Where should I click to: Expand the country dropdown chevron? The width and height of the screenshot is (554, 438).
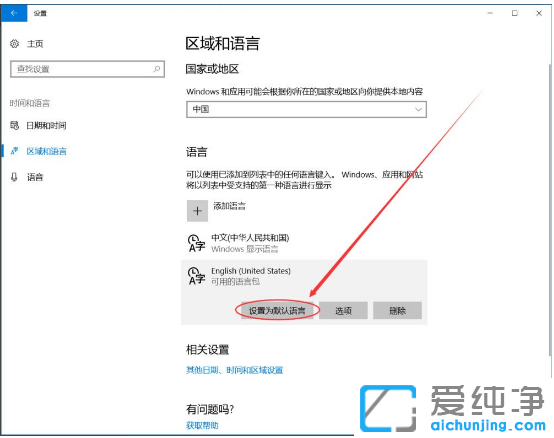pos(418,110)
